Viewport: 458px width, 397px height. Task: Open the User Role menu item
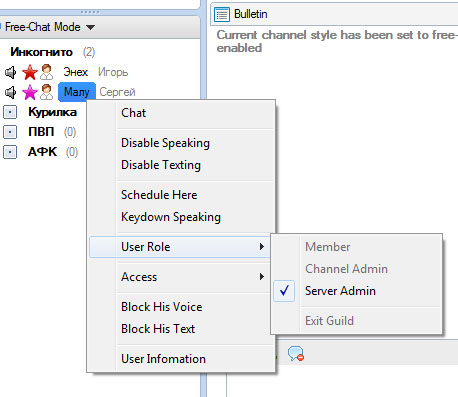pyautogui.click(x=180, y=247)
